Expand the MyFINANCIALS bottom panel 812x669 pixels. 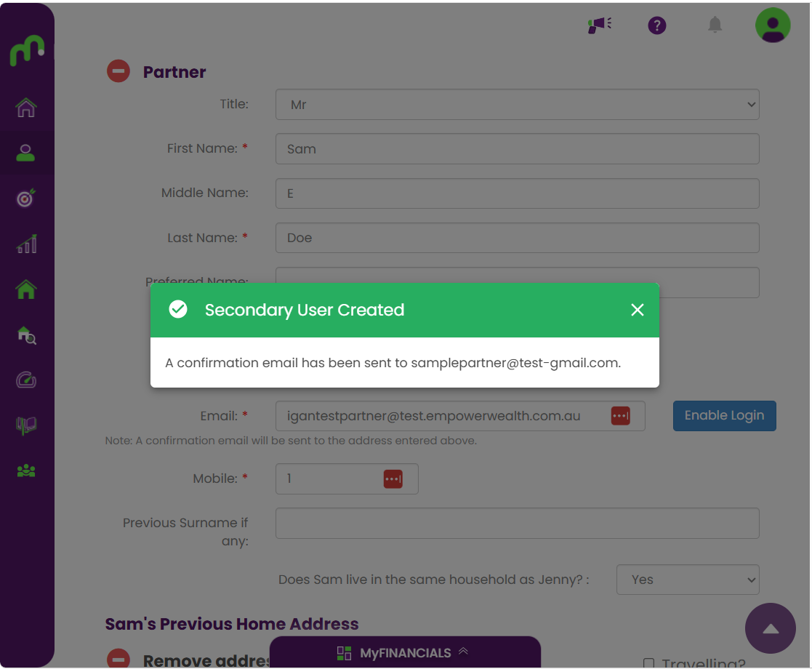(x=405, y=652)
